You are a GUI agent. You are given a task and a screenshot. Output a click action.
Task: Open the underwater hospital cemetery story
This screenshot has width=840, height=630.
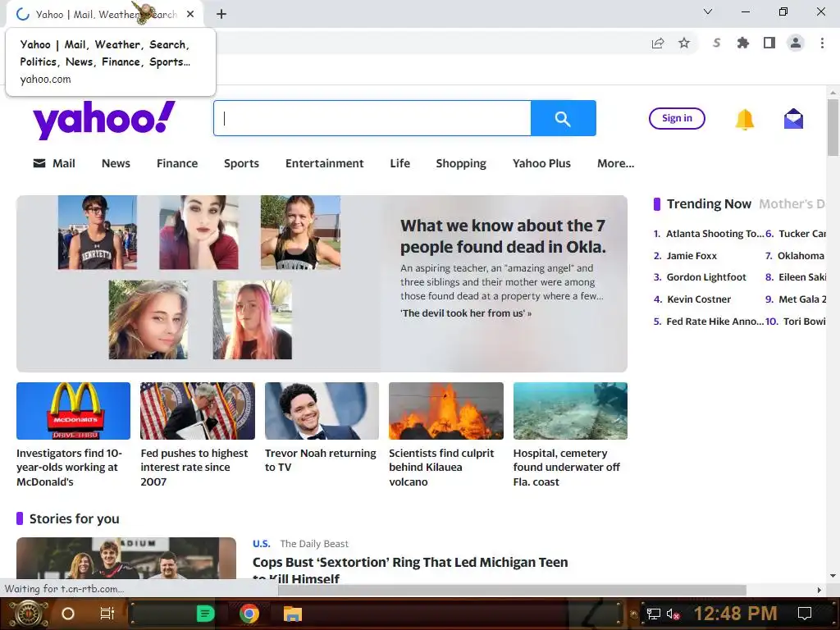(567, 467)
